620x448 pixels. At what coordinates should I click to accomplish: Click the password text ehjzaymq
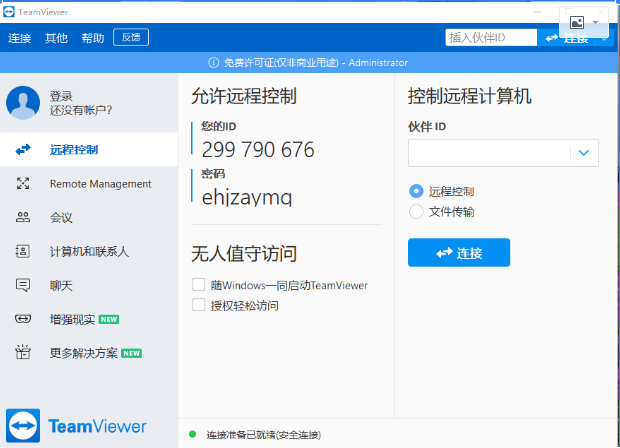click(247, 197)
